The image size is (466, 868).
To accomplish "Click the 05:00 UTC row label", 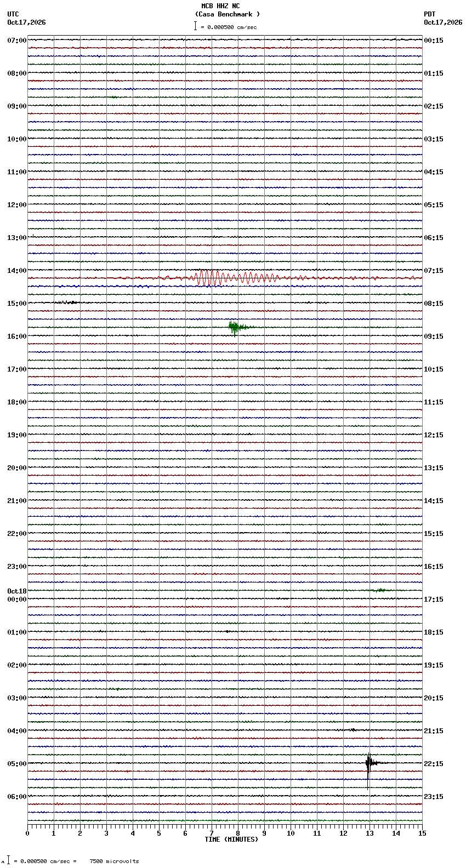I will 17,764.
